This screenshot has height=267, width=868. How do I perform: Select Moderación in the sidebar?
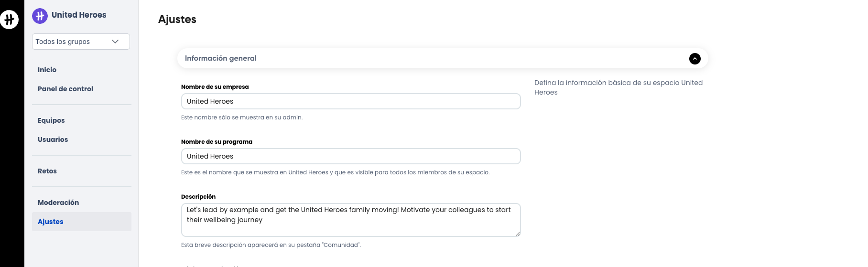58,203
